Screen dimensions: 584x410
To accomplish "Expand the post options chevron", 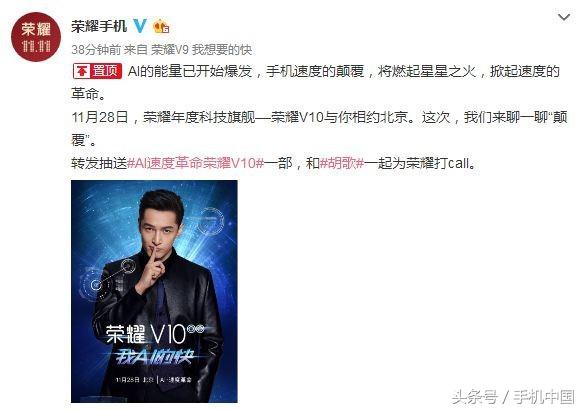I will (564, 17).
